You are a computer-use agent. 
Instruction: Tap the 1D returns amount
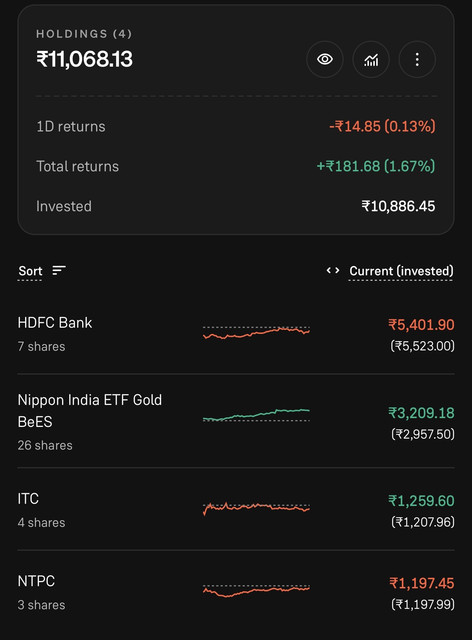tap(382, 127)
